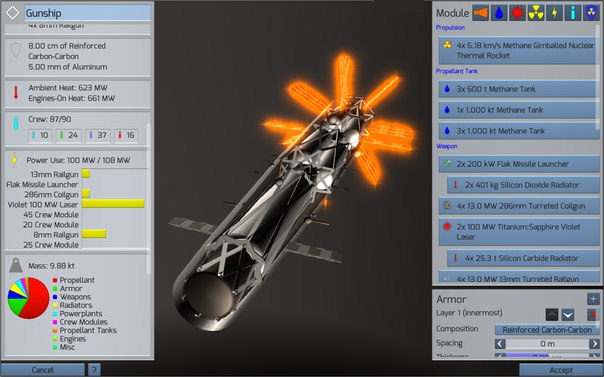Screen dimensions: 604x377
Task: Click the red icon on the Violet Laser row
Action: point(447,226)
